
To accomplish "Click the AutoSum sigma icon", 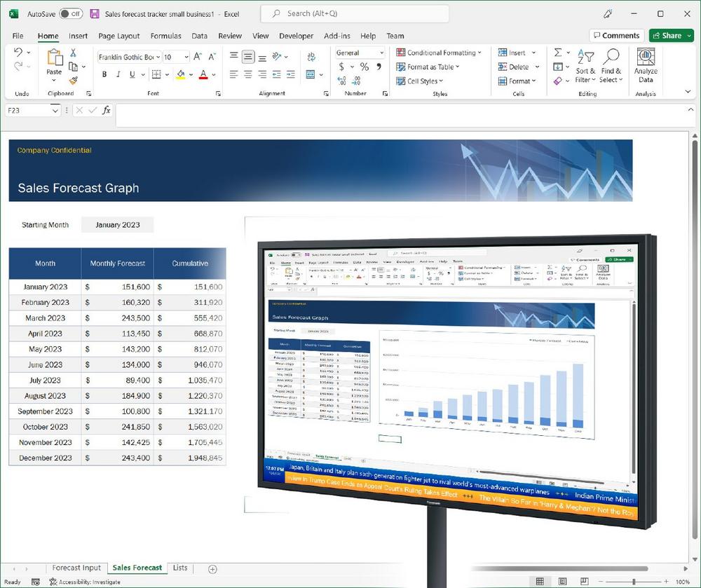I will [558, 53].
